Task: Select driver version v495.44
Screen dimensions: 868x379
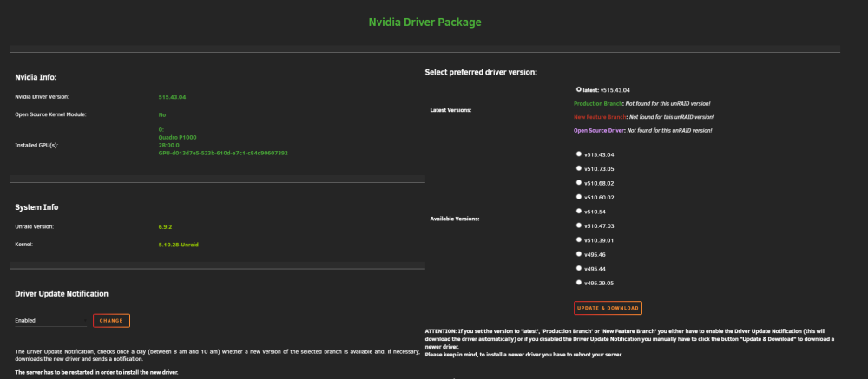Action: 578,268
